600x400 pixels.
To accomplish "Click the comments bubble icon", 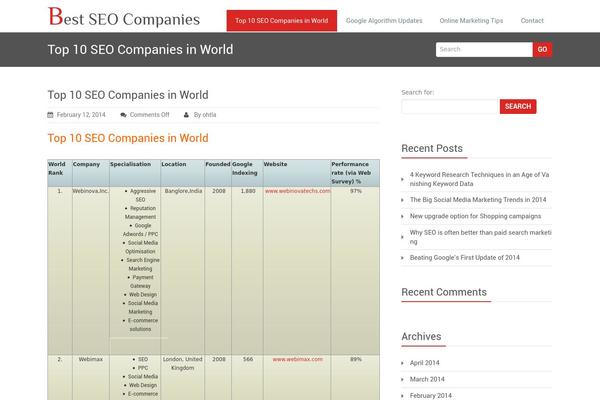I will coord(123,115).
